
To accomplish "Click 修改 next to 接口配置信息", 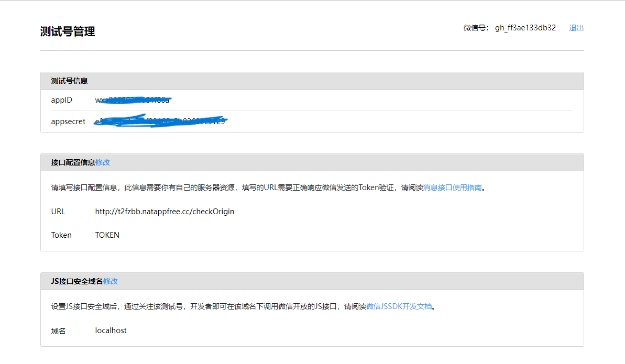I will coord(103,162).
